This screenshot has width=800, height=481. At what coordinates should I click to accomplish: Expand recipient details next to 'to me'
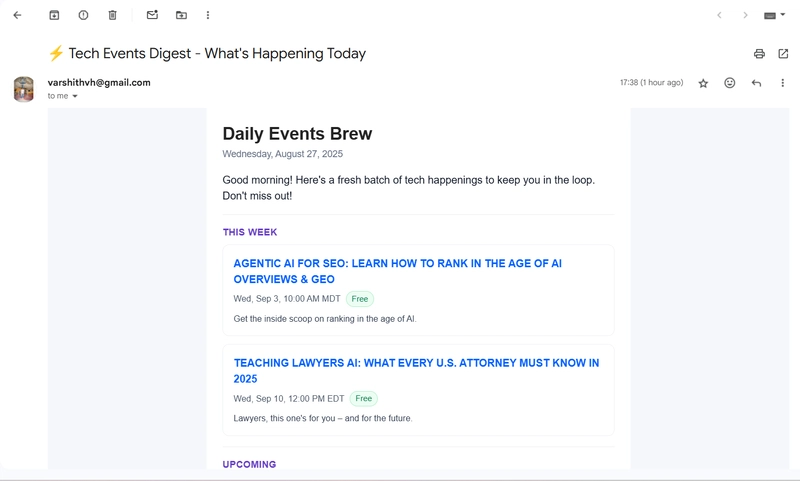tap(75, 97)
